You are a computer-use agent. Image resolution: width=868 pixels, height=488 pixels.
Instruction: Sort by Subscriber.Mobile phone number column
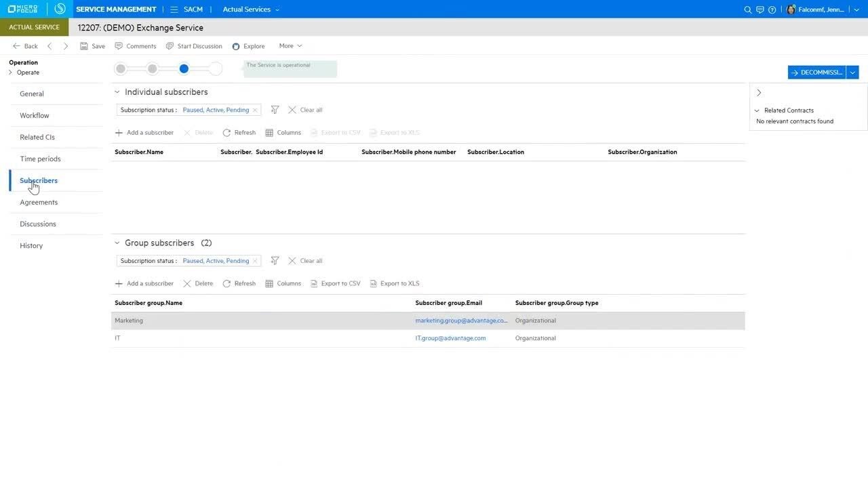409,152
